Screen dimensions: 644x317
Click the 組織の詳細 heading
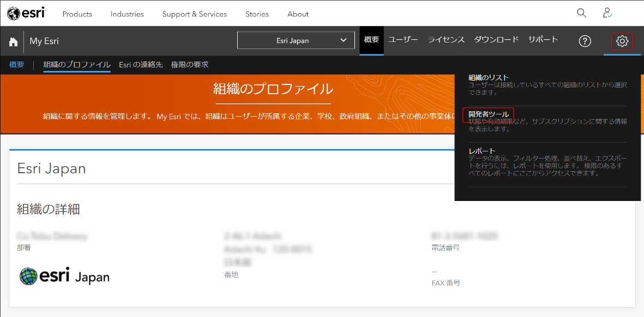click(x=49, y=209)
